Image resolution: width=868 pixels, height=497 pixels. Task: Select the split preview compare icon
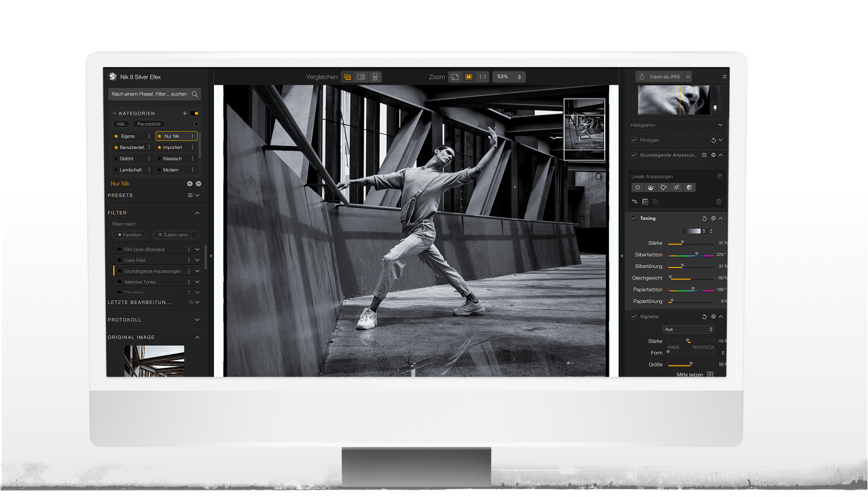pos(361,77)
